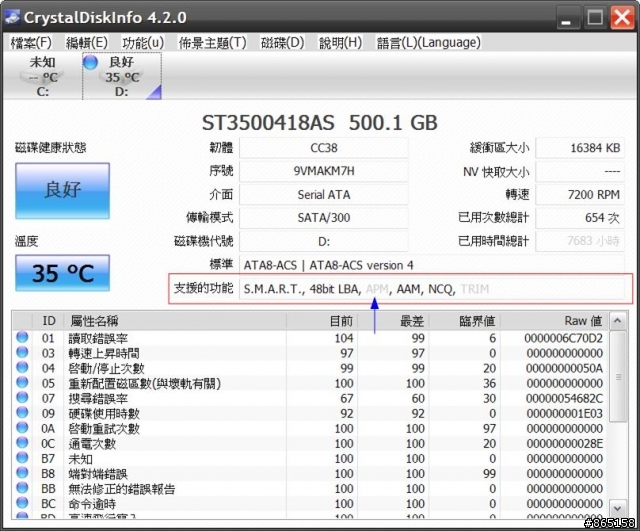Viewport: 640px width, 531px height.
Task: Click raw value 00000000050A
Action: 564,369
